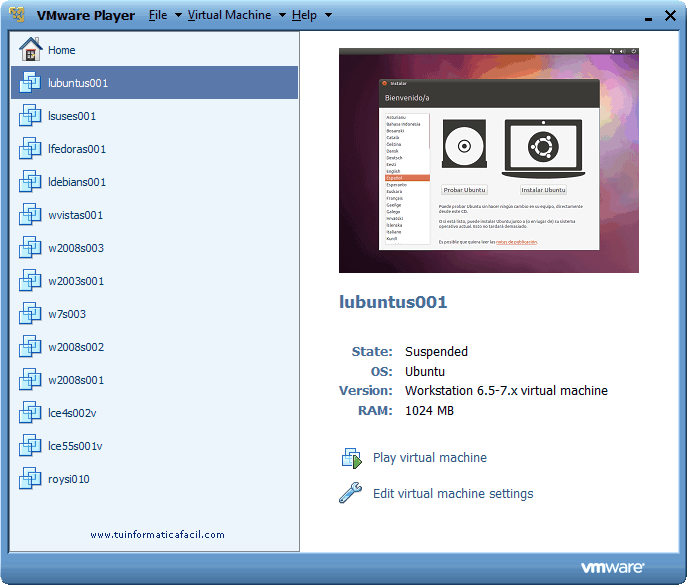Select ldebians001 in the VM list
687x585 pixels.
154,181
